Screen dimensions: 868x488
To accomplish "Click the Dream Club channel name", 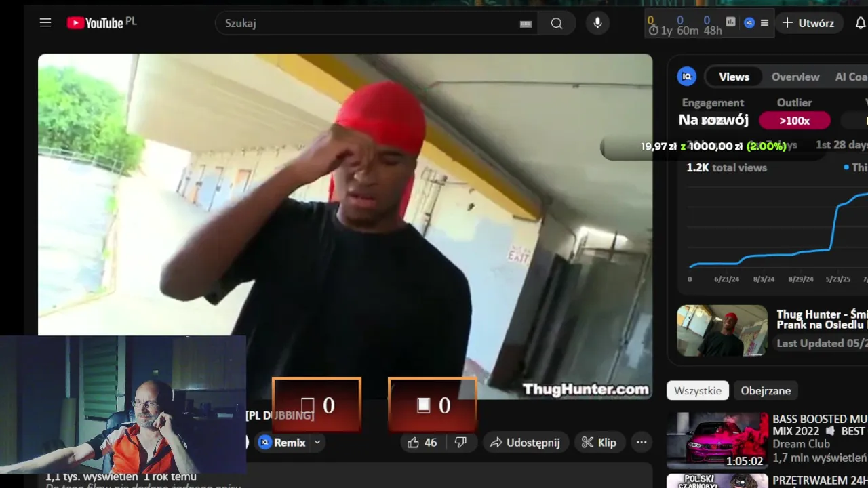I will pos(801,444).
